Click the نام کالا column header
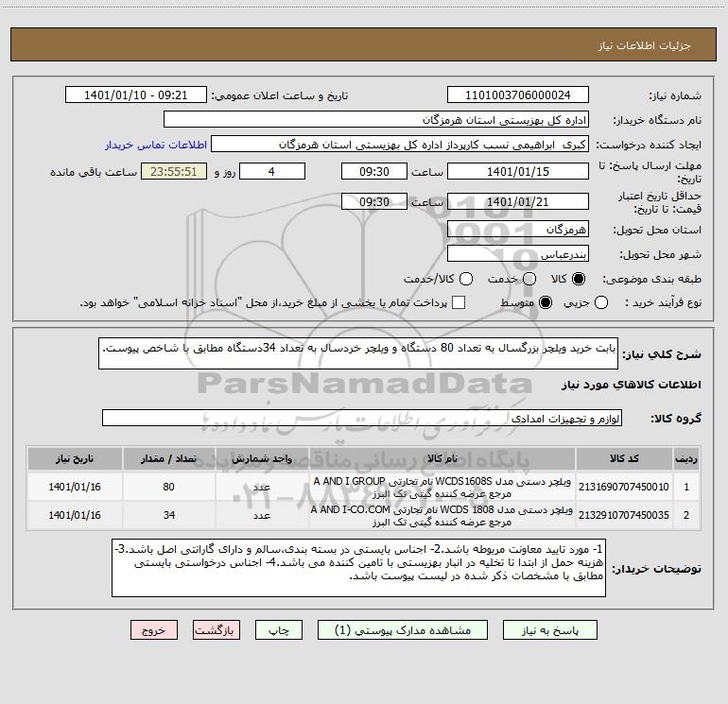 coord(442,458)
